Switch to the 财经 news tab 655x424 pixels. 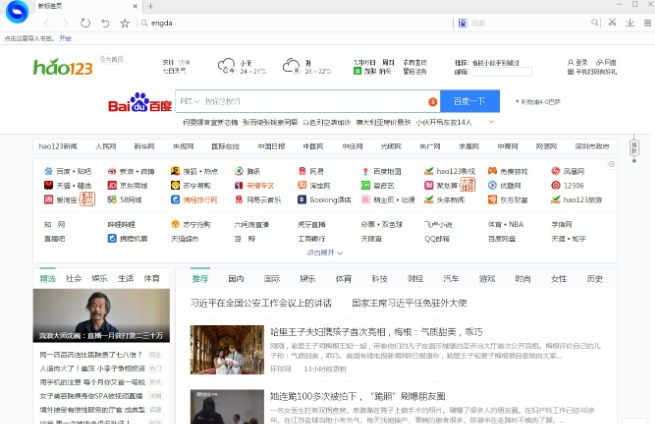(415, 279)
